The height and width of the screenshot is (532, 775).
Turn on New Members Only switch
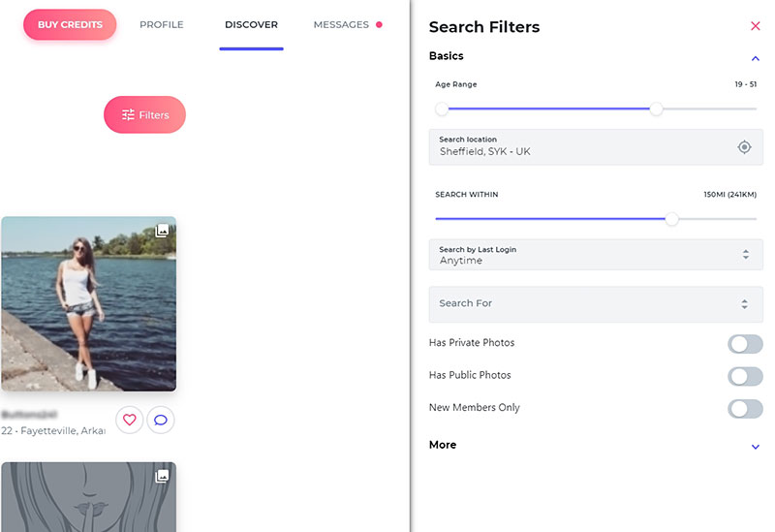pos(745,408)
